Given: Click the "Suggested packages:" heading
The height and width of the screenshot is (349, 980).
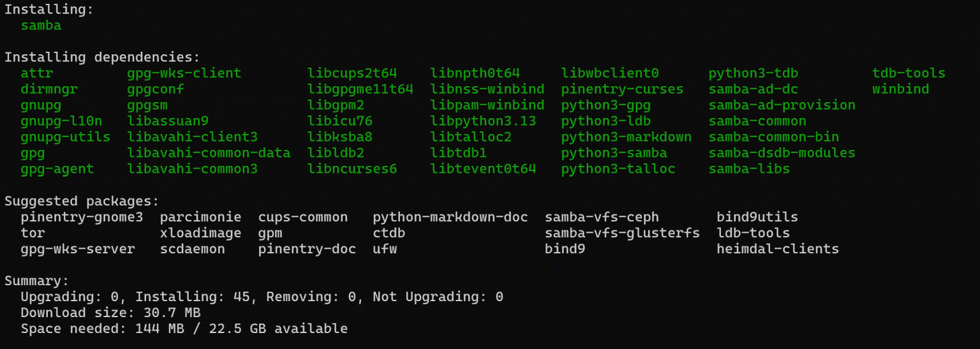Looking at the screenshot, I should [82, 201].
